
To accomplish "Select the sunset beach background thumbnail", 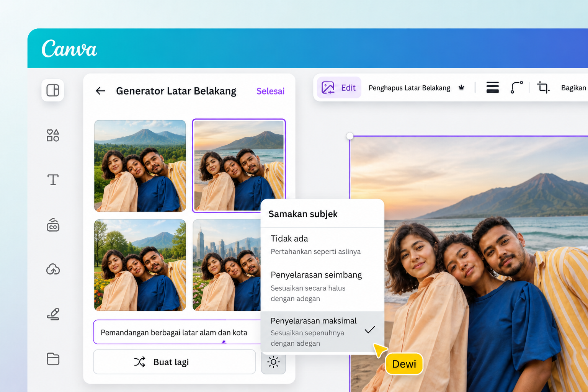I will point(239,166).
